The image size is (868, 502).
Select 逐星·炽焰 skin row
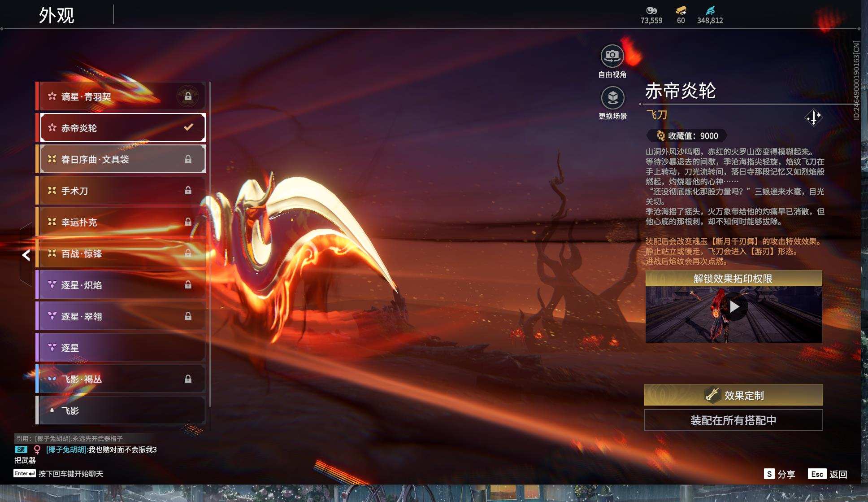[121, 284]
